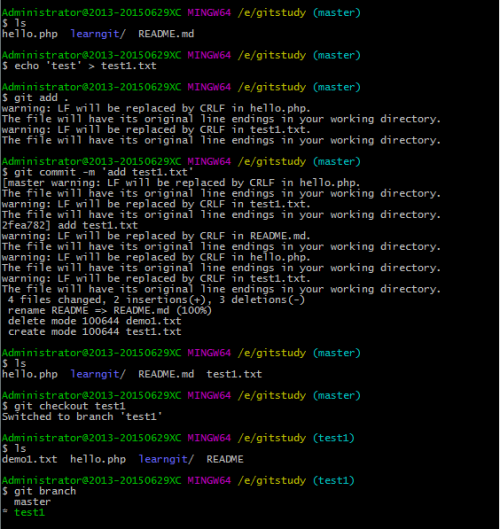
Task: Click "(master)" in the prompt above git checkout test1
Action: pyautogui.click(x=337, y=395)
